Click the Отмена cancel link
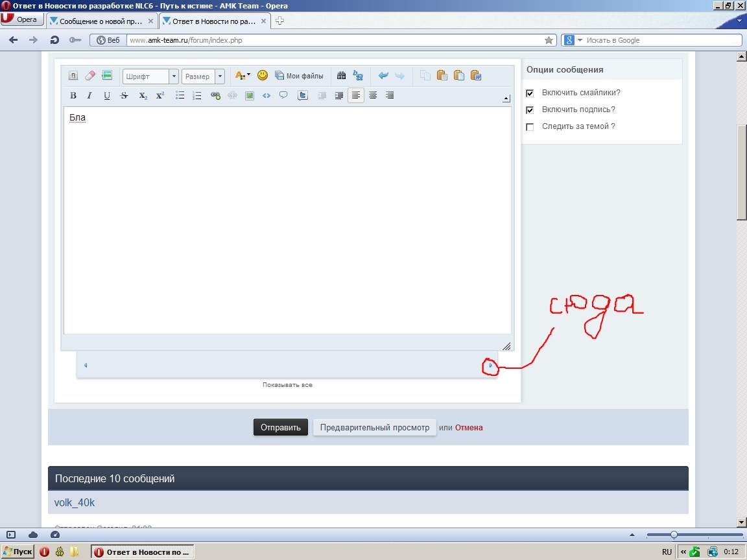Screen dimensions: 747x560 coord(469,428)
